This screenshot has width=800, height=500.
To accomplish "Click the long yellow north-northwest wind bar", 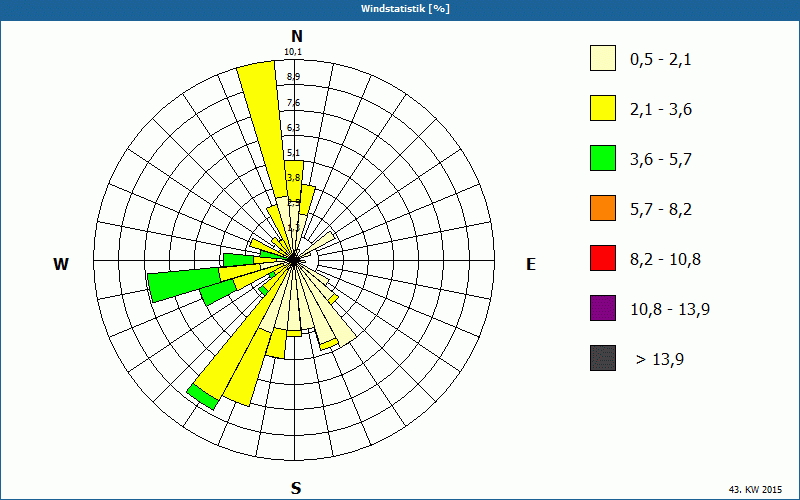I will [264, 128].
